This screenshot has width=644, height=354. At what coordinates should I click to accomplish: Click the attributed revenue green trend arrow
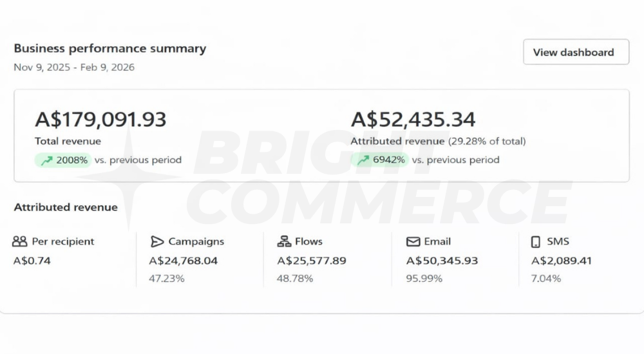point(363,160)
